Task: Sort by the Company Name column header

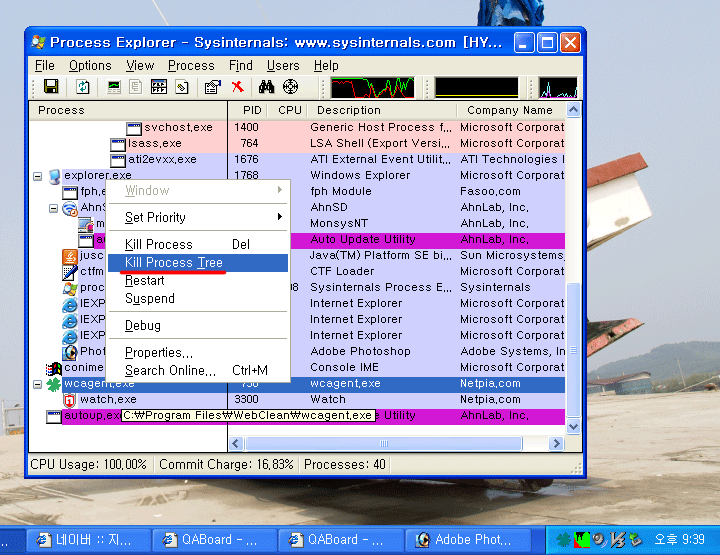Action: click(511, 110)
